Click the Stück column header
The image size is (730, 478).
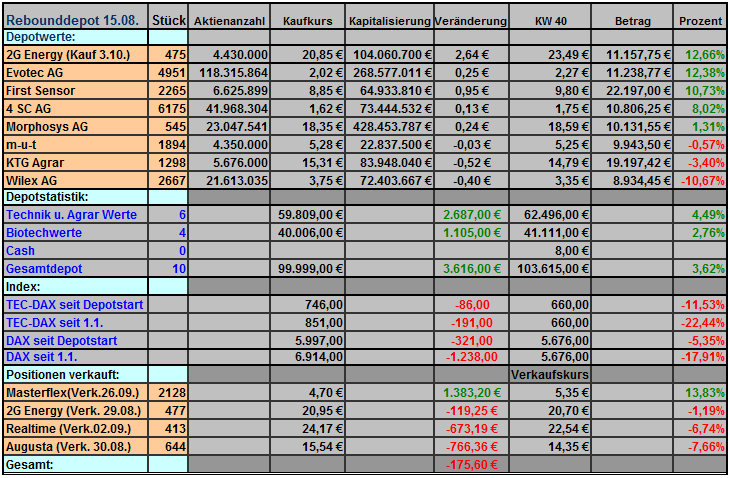168,17
